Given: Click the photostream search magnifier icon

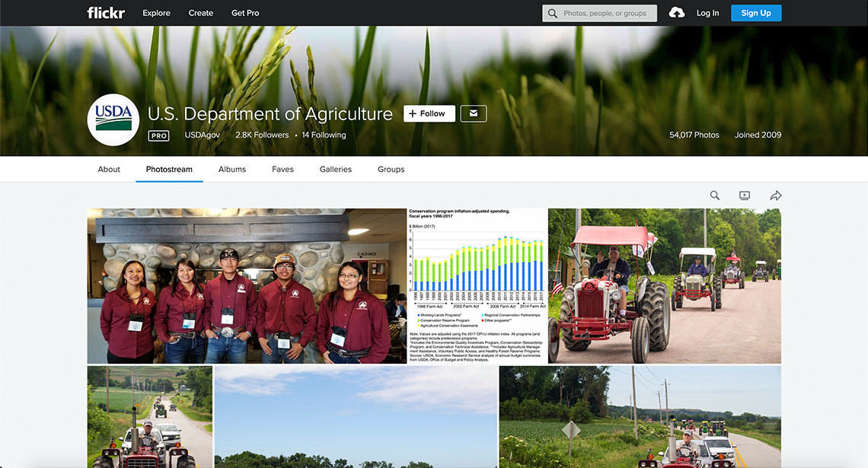Looking at the screenshot, I should pos(715,196).
